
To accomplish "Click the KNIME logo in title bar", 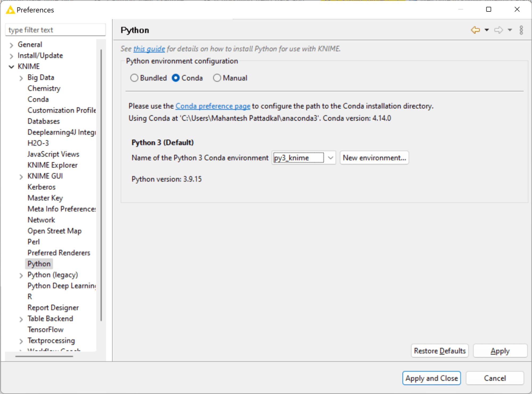I will [x=10, y=10].
